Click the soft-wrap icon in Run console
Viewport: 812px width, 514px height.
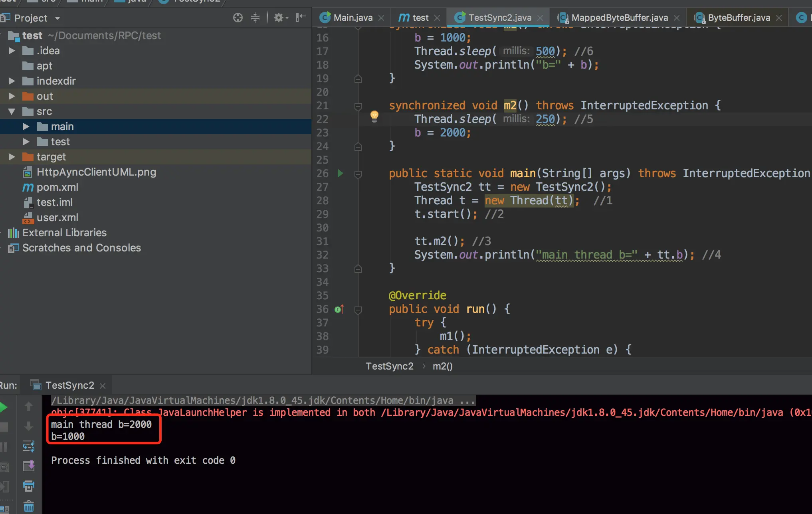[x=29, y=446]
